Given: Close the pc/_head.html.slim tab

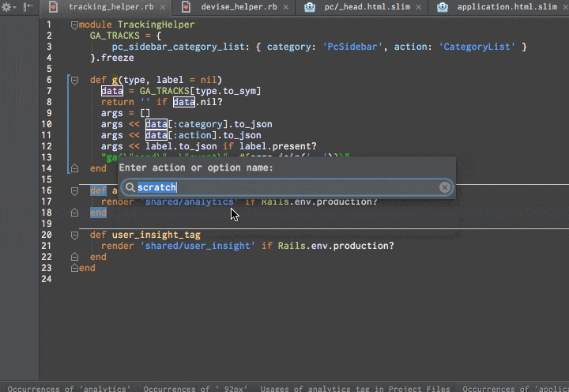Looking at the screenshot, I should (419, 7).
